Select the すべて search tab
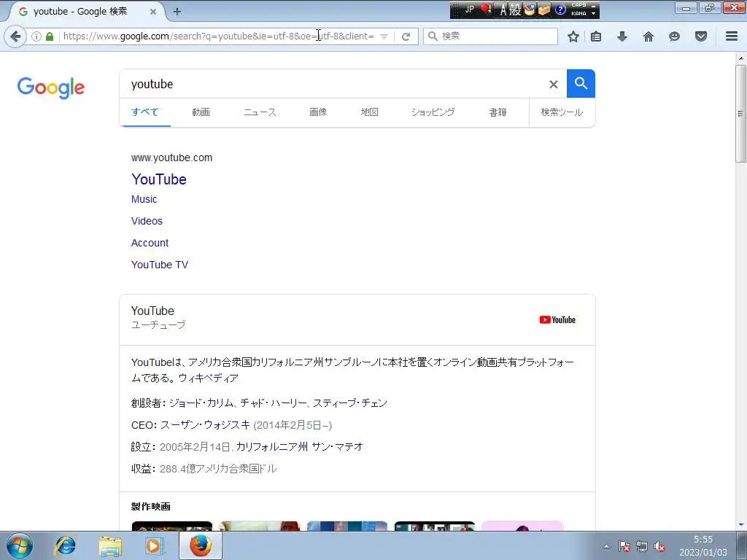The height and width of the screenshot is (560, 747). (145, 112)
